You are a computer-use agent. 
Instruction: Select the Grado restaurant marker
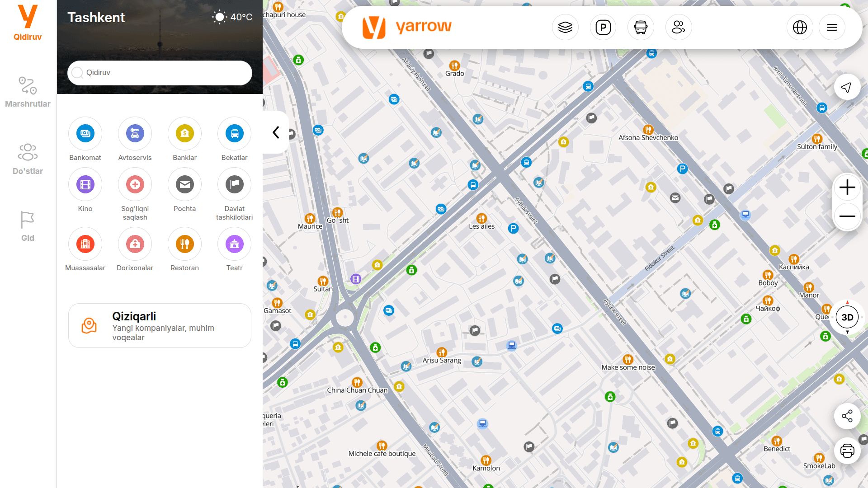tap(454, 66)
